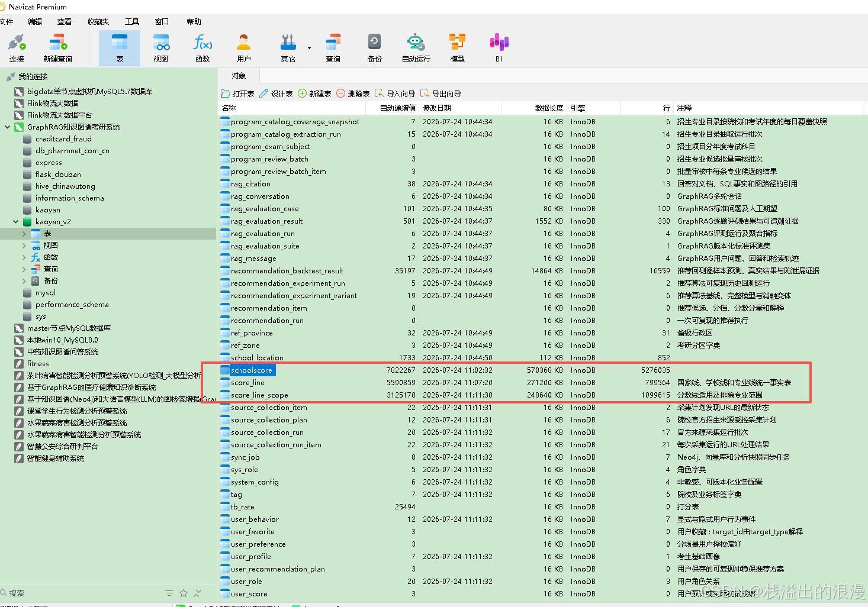Open the 查看 menu
This screenshot has height=607, width=868.
coord(65,21)
